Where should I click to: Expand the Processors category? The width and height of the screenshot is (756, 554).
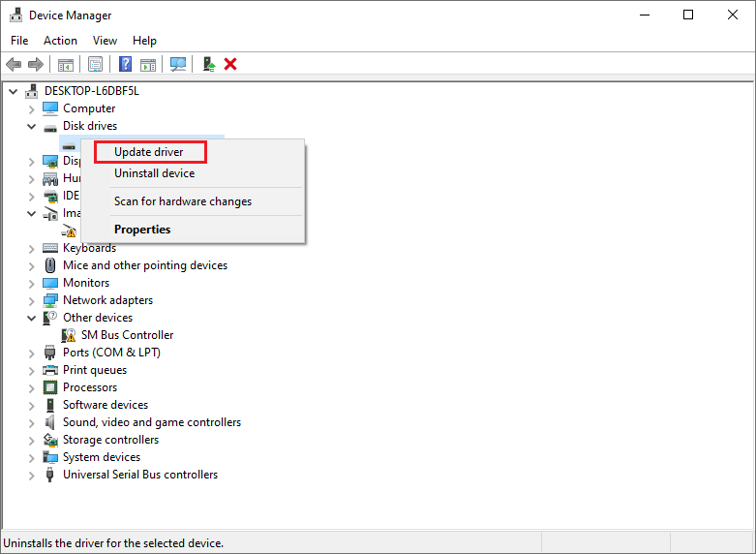[31, 388]
